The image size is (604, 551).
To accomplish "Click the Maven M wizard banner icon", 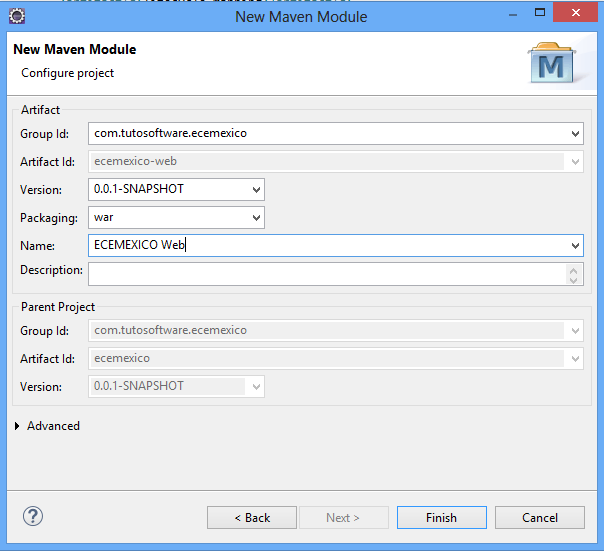I will point(552,63).
